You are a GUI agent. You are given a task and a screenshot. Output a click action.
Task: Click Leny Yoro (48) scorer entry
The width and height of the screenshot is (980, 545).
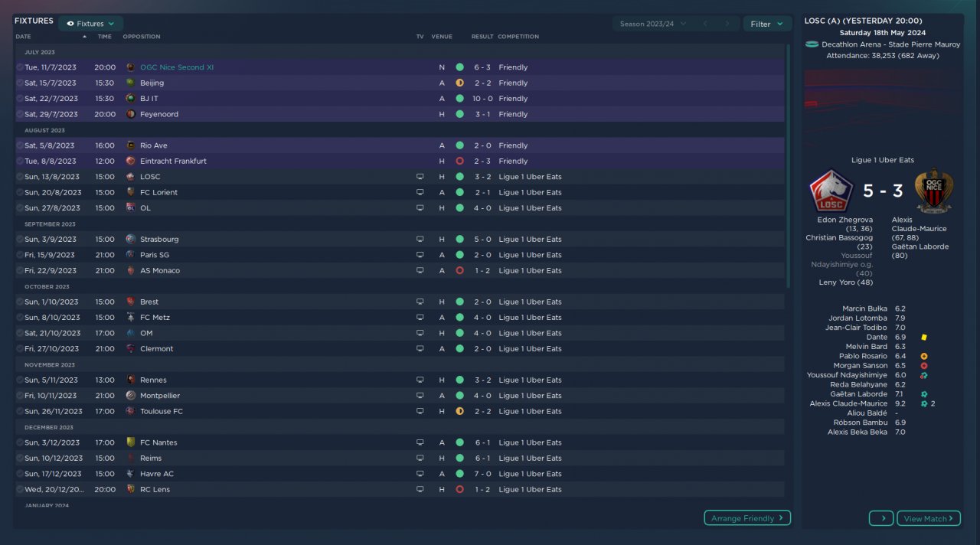click(846, 282)
